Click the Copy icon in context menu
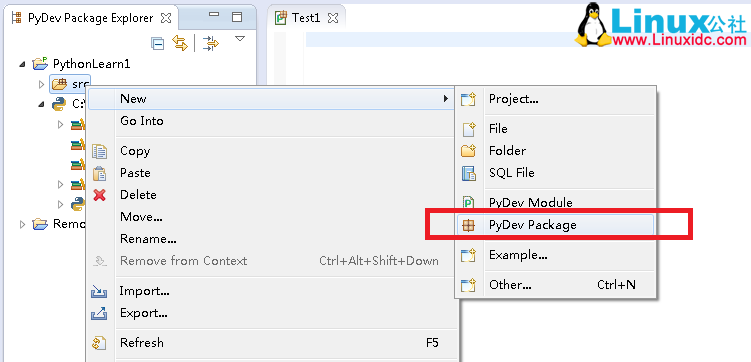 tap(99, 151)
